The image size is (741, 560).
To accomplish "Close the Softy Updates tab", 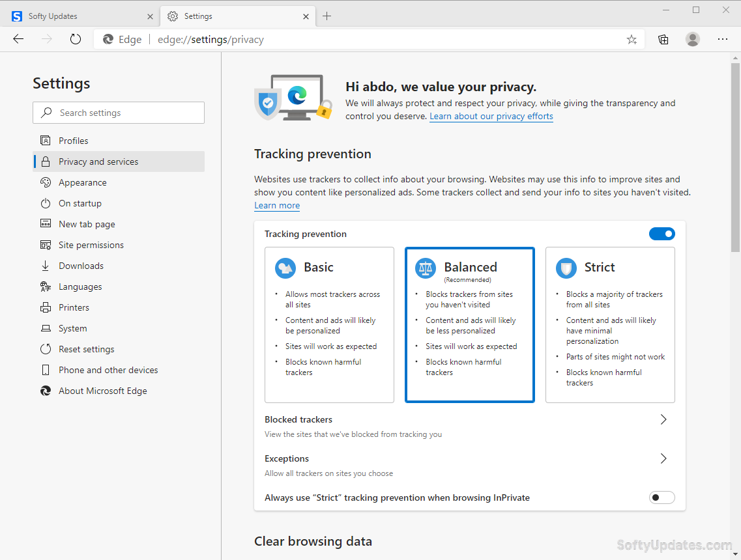I will [151, 16].
